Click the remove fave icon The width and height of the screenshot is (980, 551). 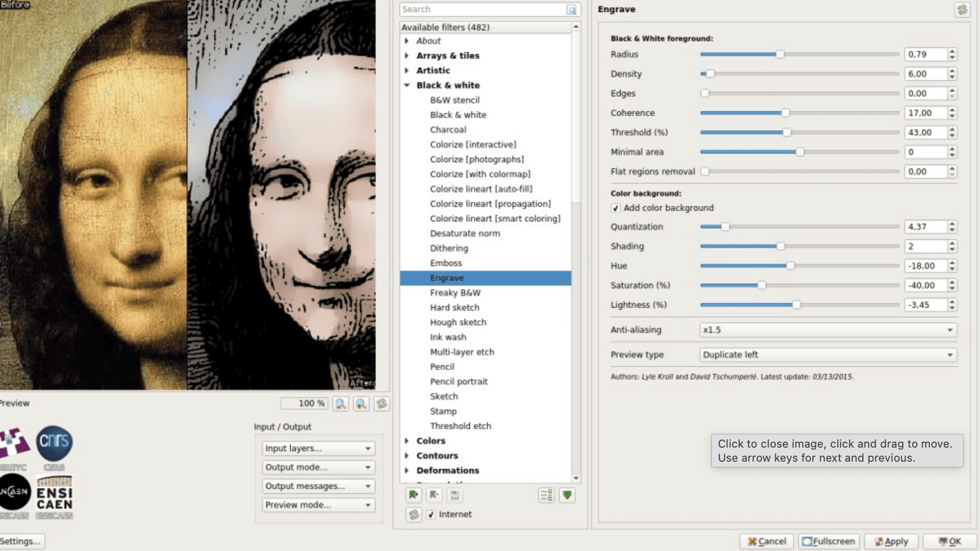pyautogui.click(x=434, y=495)
